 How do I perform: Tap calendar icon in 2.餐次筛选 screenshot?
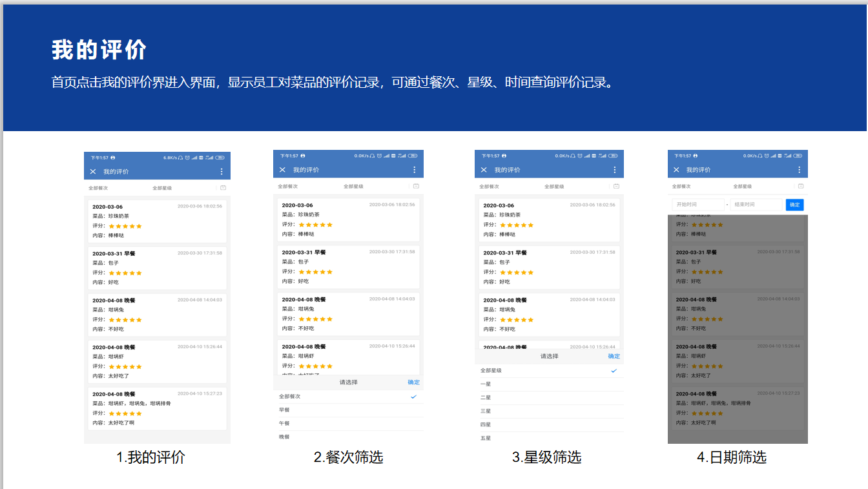click(416, 186)
